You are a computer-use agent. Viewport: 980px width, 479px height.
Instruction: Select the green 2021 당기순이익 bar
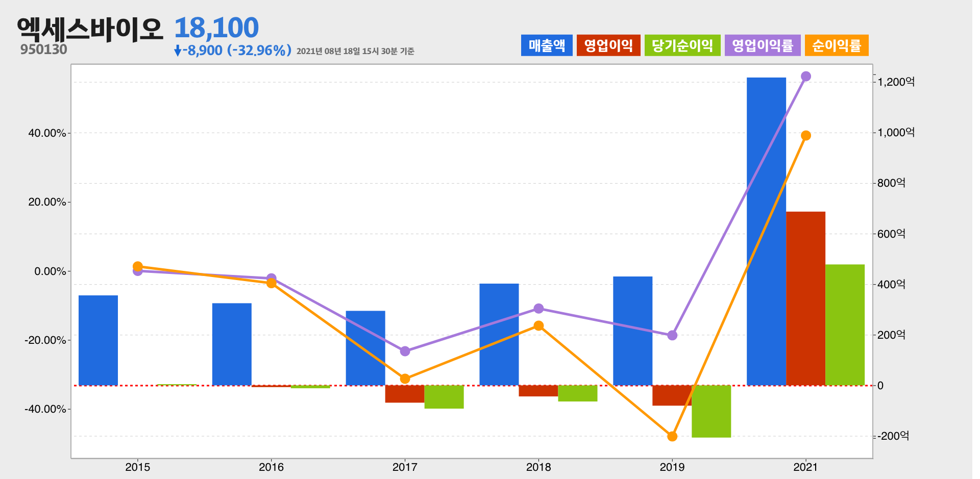[x=845, y=325]
